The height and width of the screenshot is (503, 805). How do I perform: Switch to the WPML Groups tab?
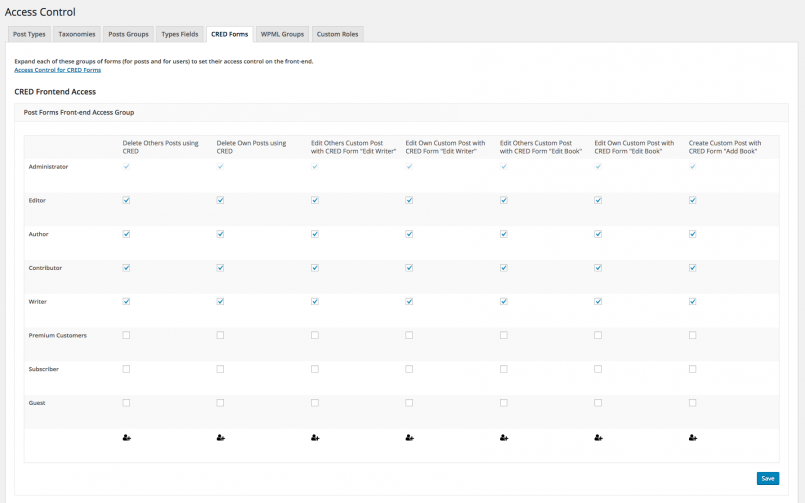point(282,34)
